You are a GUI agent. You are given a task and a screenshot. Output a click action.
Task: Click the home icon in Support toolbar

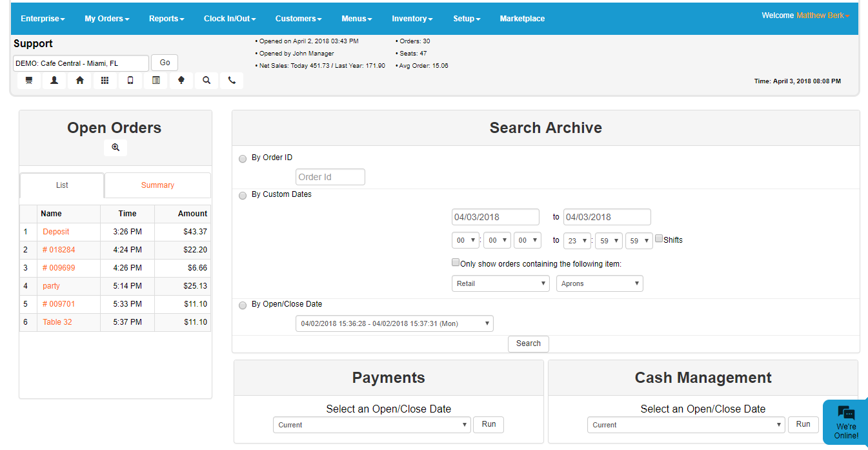pyautogui.click(x=80, y=81)
